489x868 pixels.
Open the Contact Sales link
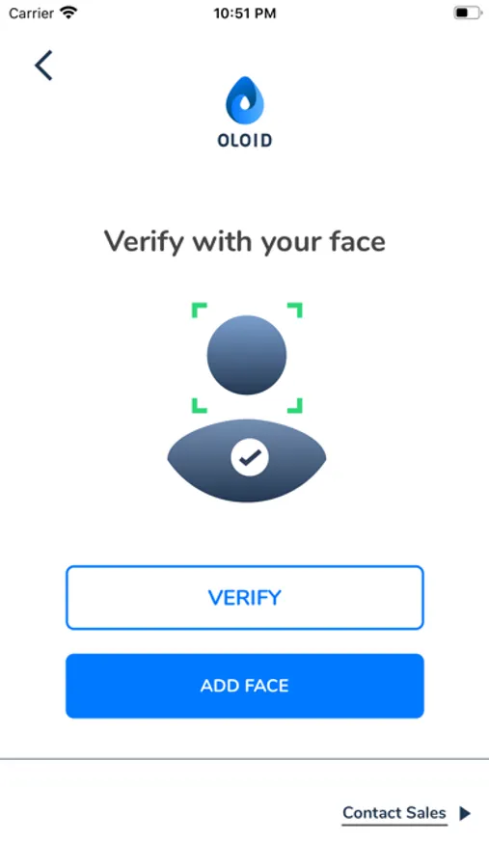pyautogui.click(x=394, y=813)
